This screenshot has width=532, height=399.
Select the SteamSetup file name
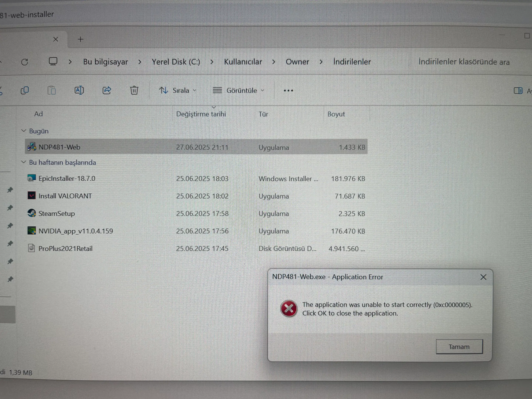point(57,214)
